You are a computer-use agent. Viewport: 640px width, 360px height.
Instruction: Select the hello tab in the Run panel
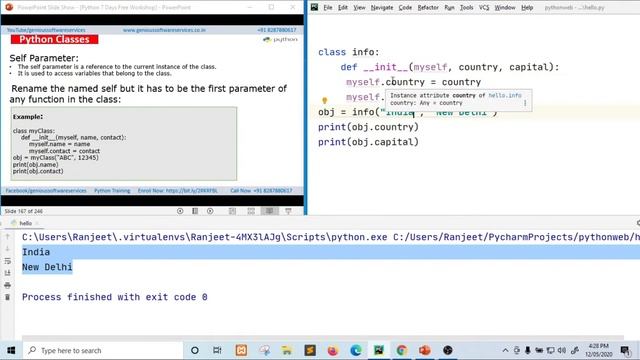point(25,223)
